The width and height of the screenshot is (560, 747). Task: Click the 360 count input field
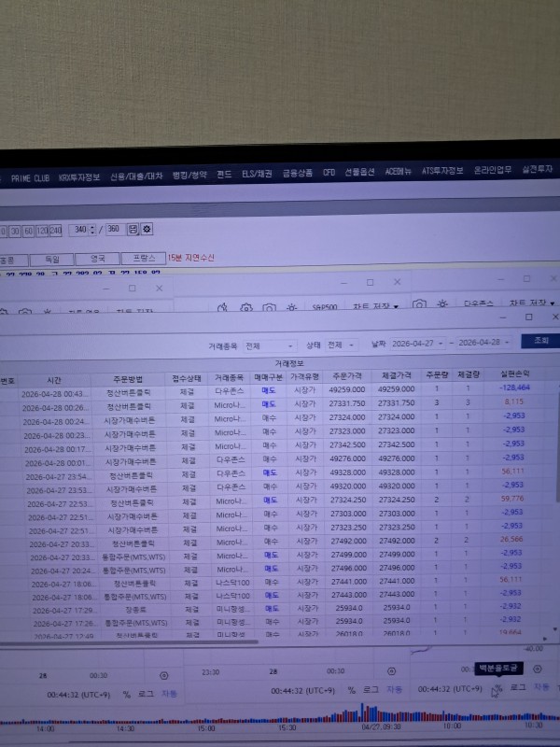[x=115, y=229]
